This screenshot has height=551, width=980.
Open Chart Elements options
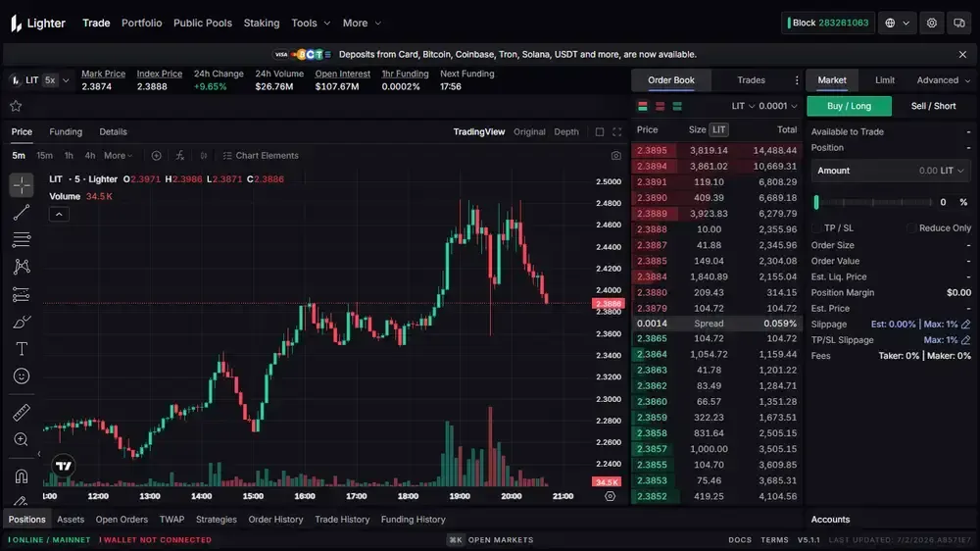pyautogui.click(x=261, y=156)
